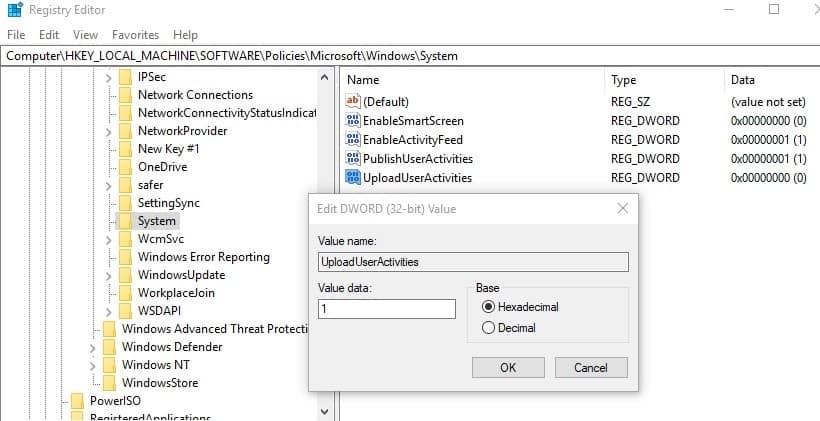
Task: Click the WindowsUpdate folder icon
Action: pos(125,275)
